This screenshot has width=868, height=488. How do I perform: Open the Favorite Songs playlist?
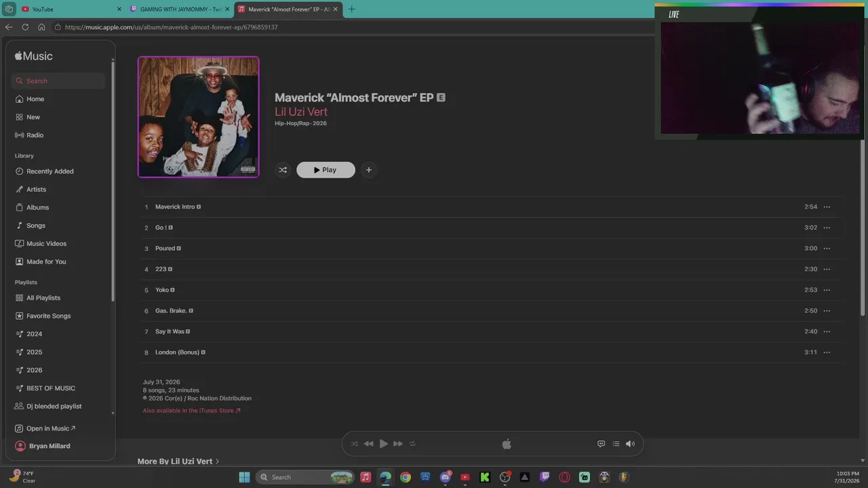point(48,316)
